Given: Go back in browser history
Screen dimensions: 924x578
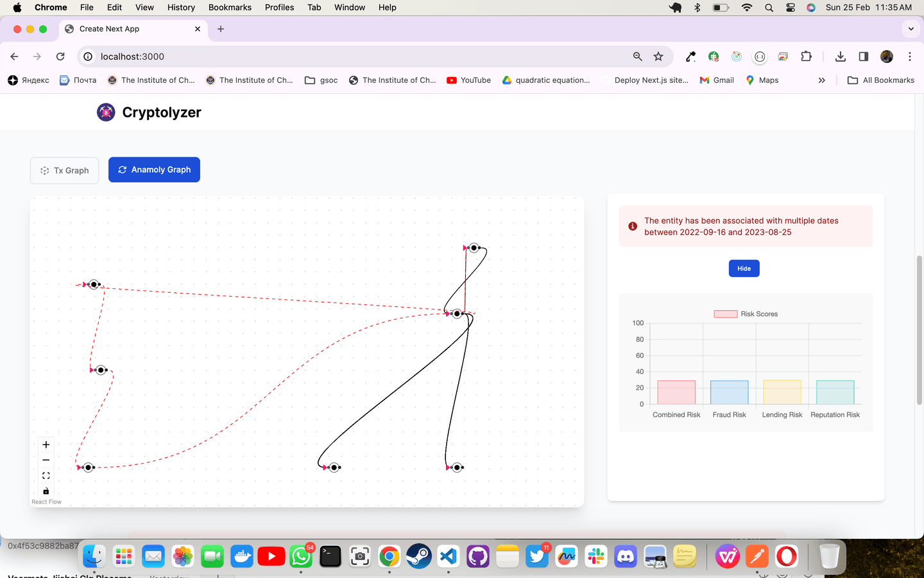Looking at the screenshot, I should pos(14,57).
